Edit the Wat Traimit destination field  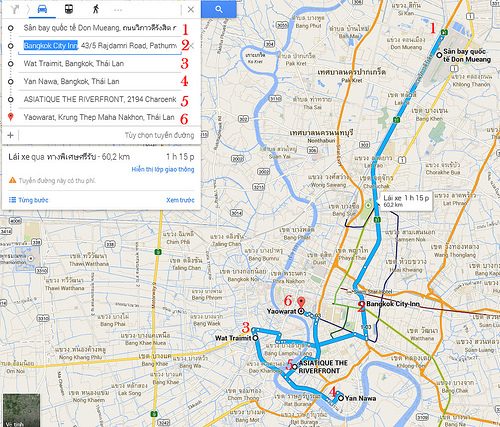click(x=99, y=64)
